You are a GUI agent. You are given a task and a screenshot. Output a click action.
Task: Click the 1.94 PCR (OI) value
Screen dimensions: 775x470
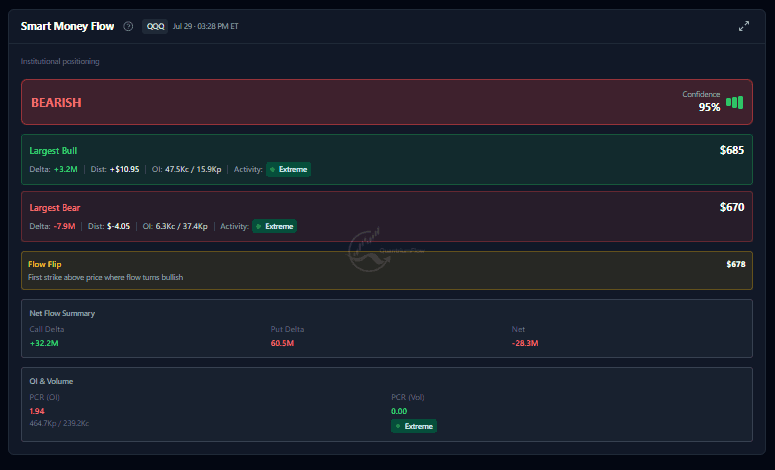[37, 411]
